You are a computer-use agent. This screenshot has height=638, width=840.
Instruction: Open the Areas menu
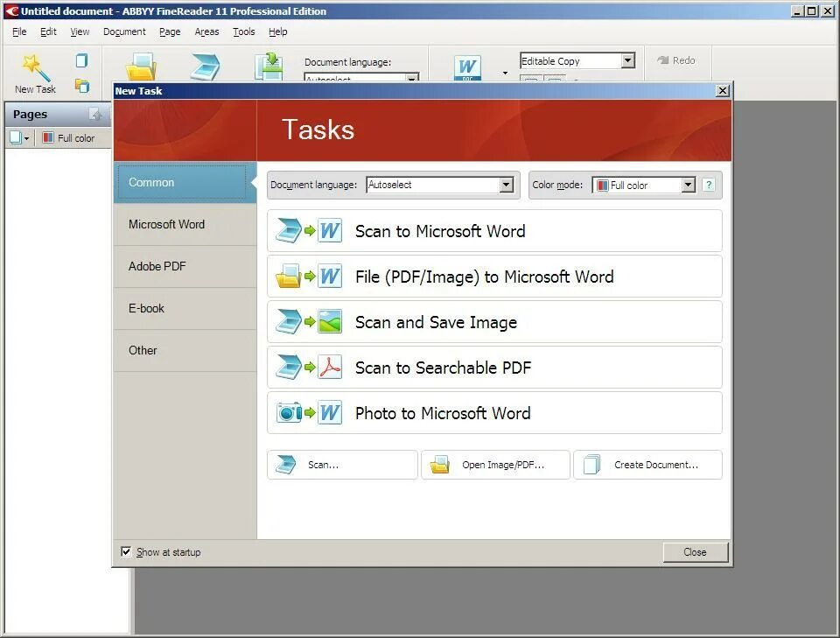click(x=206, y=32)
